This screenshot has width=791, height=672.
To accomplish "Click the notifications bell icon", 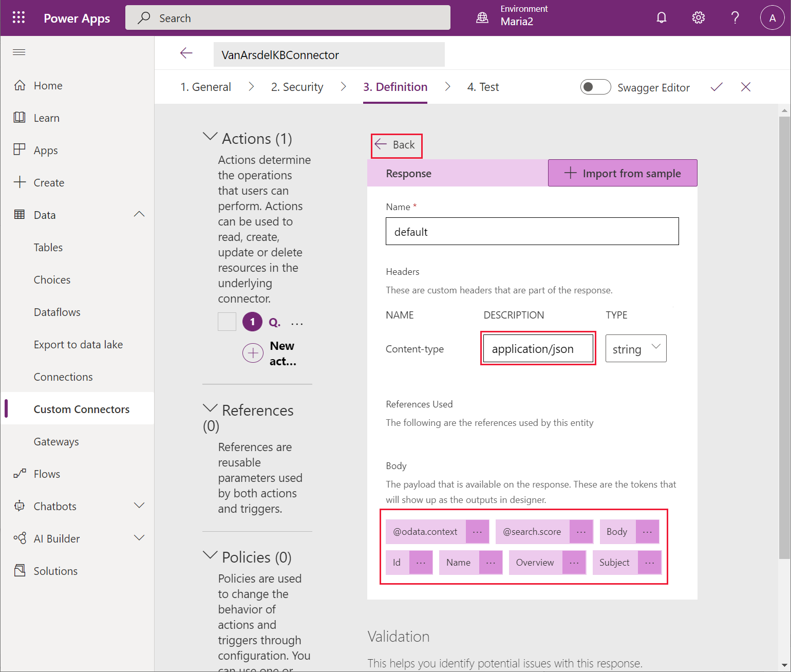I will point(662,18).
